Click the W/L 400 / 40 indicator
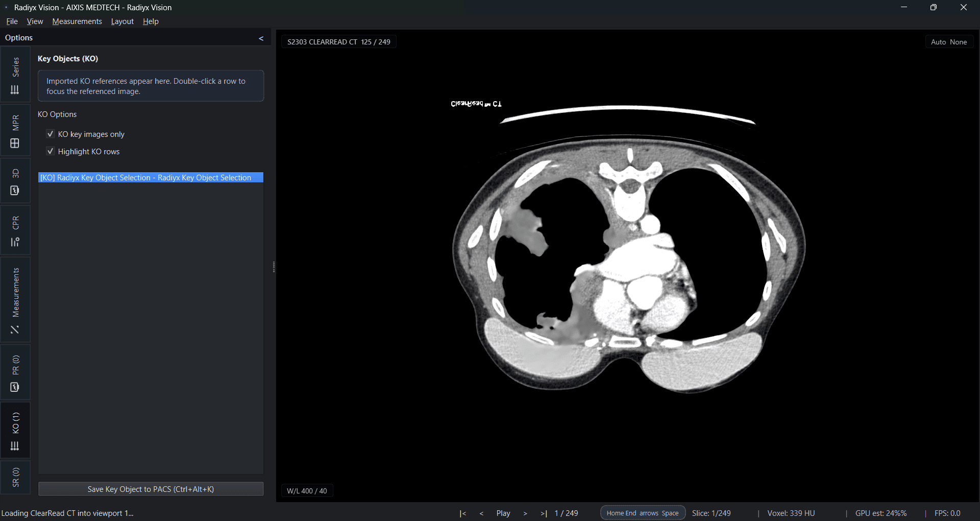980x521 pixels. [307, 491]
